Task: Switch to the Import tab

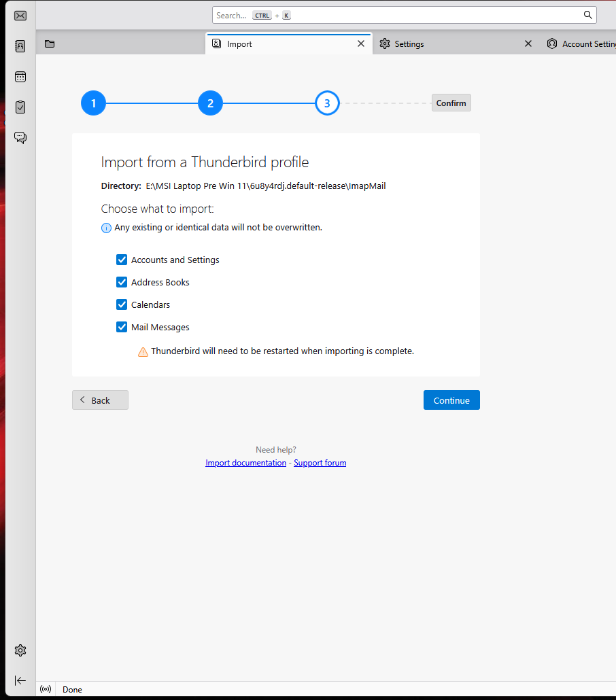Action: coord(288,43)
